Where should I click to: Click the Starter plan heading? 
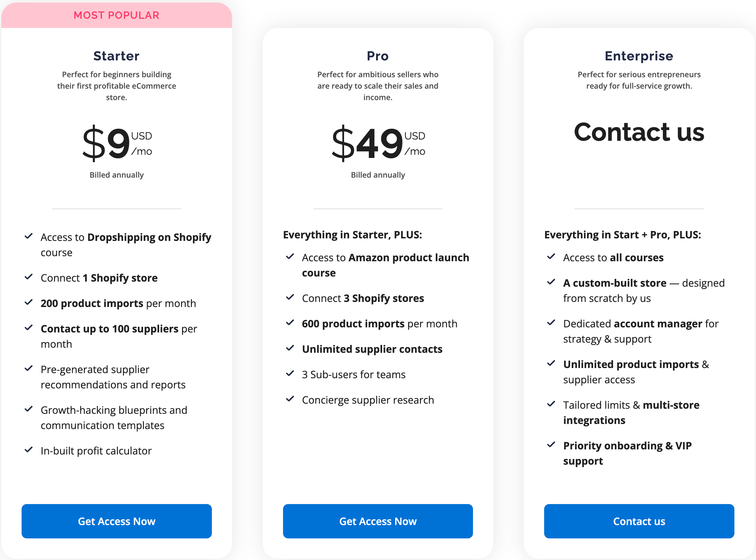(117, 56)
